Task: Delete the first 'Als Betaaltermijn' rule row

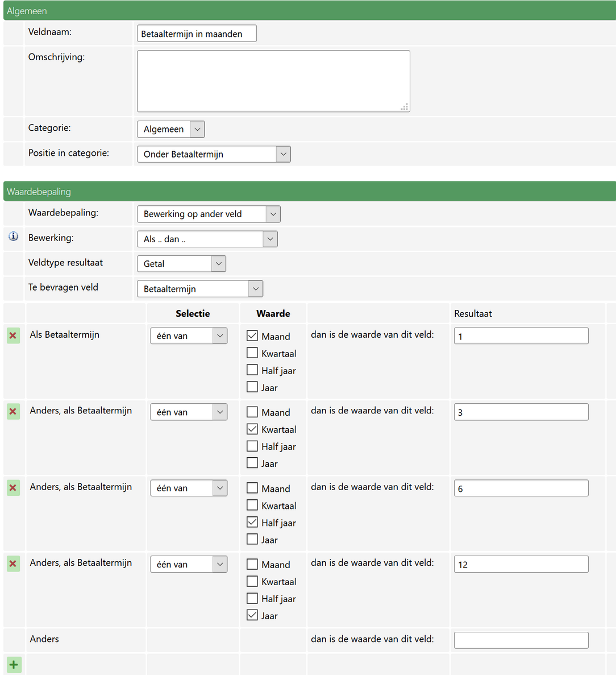Action: (14, 336)
